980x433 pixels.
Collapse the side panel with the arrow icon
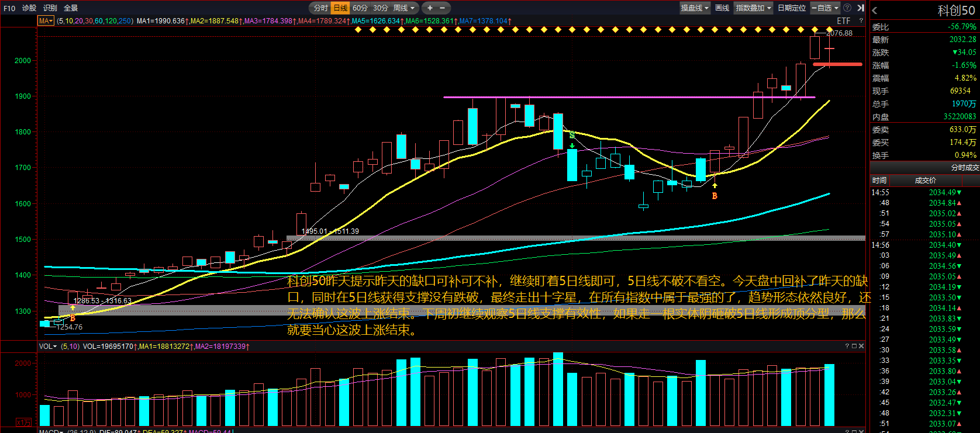pos(860,8)
